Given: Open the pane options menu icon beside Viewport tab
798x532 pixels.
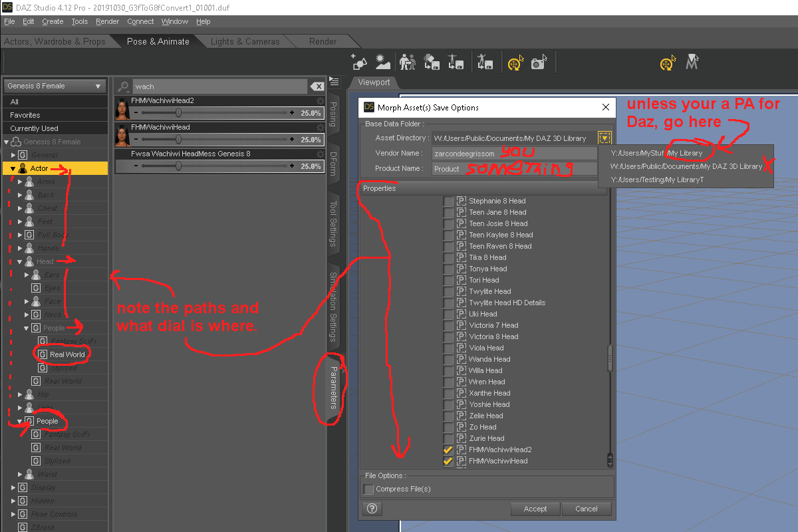Looking at the screenshot, I should coord(334,82).
